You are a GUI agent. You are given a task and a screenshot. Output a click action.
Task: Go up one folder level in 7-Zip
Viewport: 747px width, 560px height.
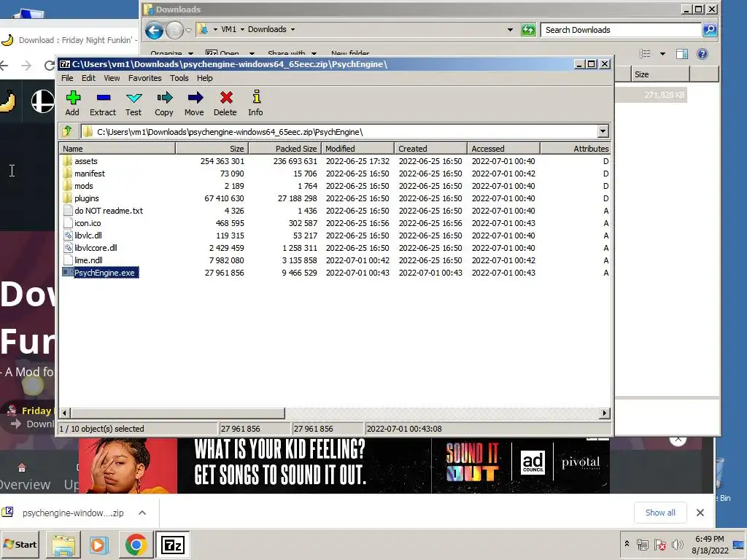click(x=67, y=131)
